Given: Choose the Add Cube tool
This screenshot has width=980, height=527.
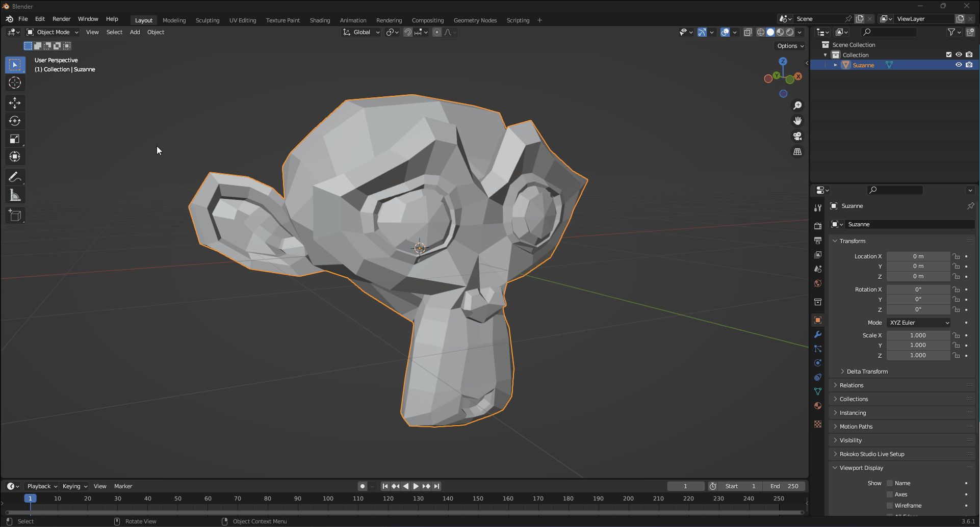Looking at the screenshot, I should click(15, 216).
